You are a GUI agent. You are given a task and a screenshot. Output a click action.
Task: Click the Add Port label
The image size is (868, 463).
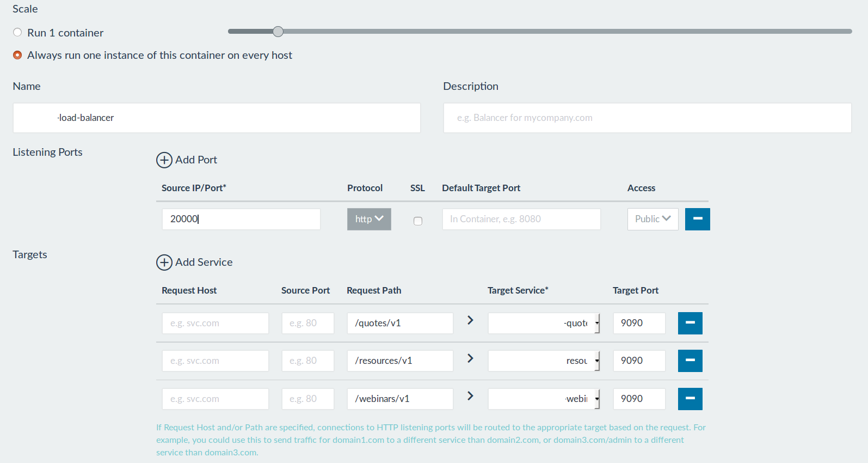point(196,160)
